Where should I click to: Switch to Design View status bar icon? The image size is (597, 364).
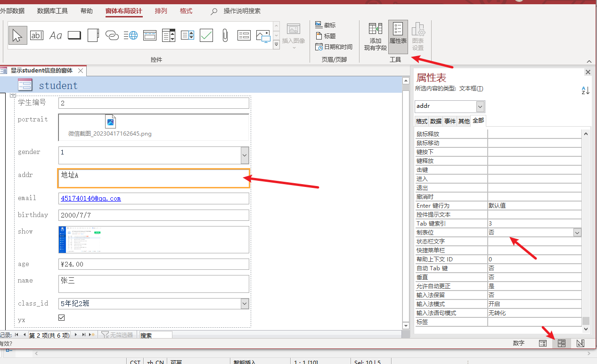pyautogui.click(x=581, y=343)
